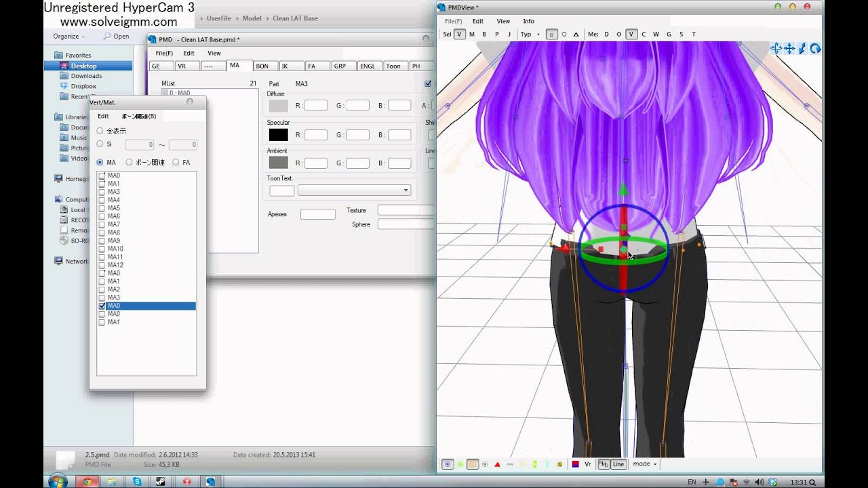Click the red-blue Vr color icon
868x488 pixels.
pos(576,464)
